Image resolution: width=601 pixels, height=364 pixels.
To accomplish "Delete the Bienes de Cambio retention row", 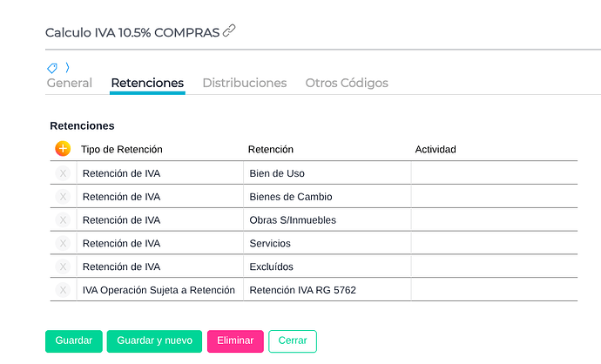I will (63, 197).
